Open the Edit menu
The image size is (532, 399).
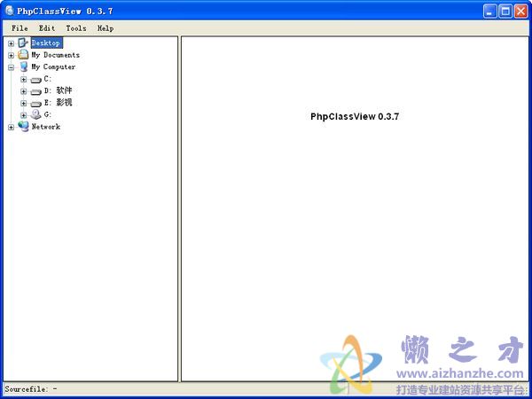(x=47, y=28)
